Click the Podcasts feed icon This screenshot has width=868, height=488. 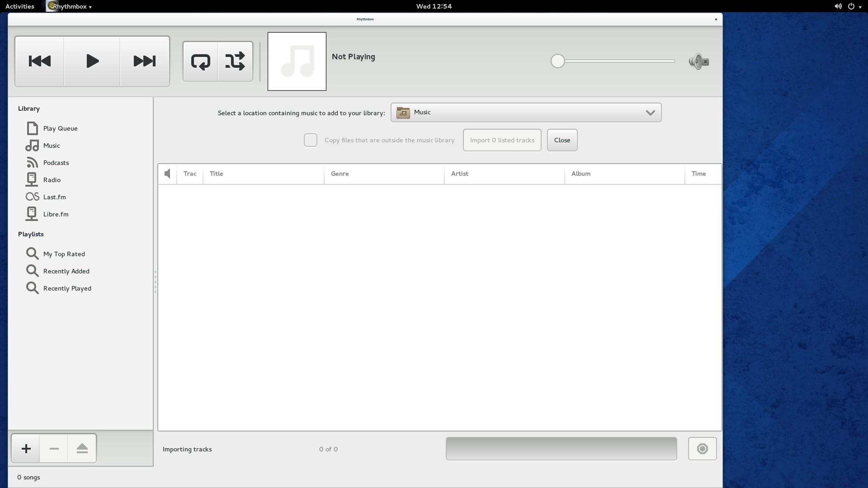point(32,163)
